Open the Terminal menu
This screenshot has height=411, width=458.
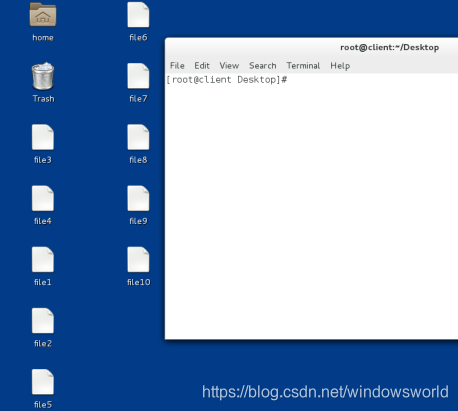[303, 66]
